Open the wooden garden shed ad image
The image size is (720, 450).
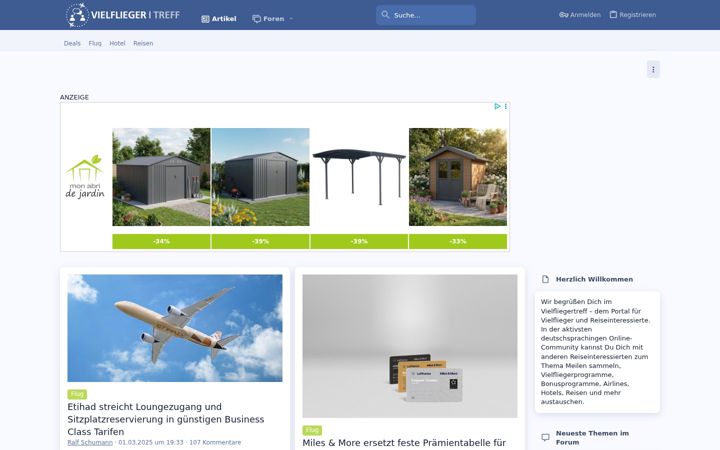coord(458,177)
